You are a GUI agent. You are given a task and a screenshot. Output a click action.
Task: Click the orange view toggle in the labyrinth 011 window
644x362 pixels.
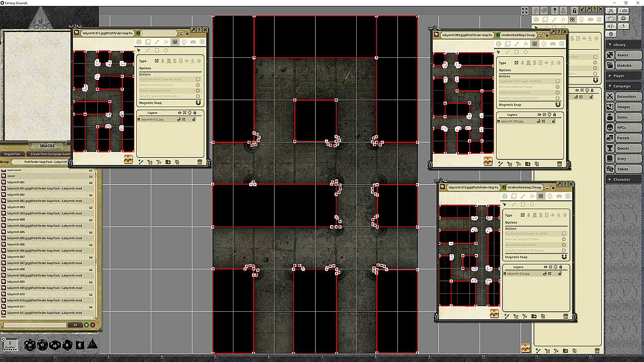tap(128, 159)
